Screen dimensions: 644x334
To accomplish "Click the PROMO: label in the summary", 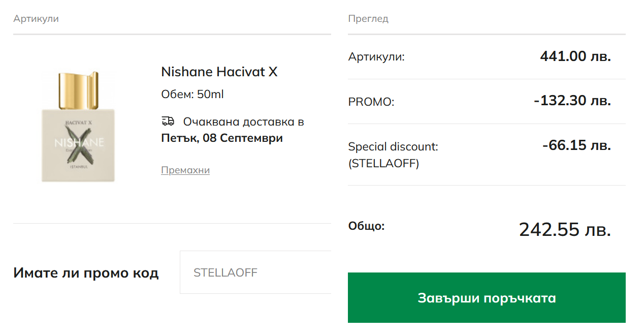I will [x=371, y=102].
